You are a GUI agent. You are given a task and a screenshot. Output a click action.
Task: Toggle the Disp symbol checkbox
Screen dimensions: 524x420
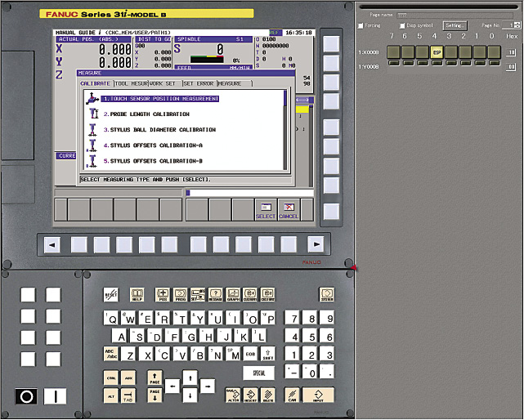point(402,25)
